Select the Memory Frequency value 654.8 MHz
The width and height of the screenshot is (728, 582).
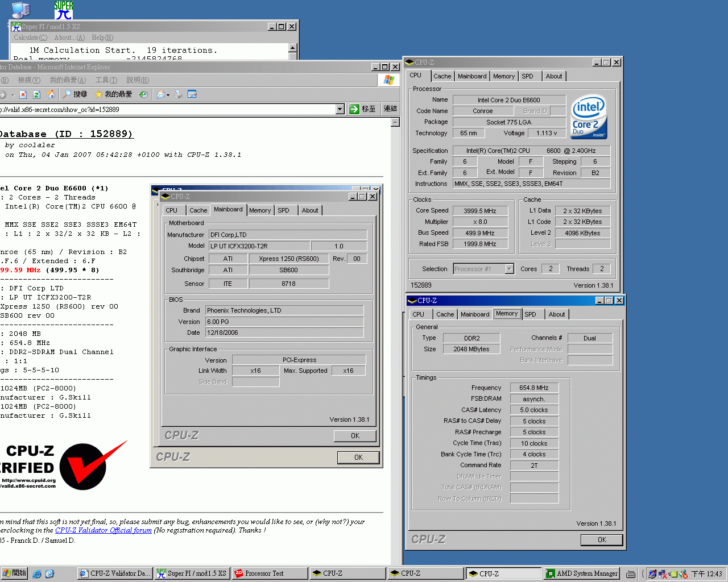pos(534,388)
